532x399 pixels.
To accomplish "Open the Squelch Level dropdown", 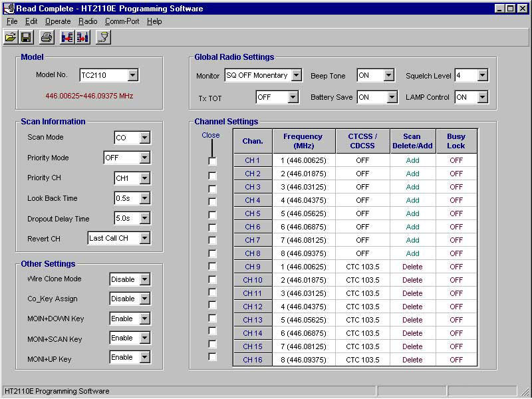I will 482,76.
